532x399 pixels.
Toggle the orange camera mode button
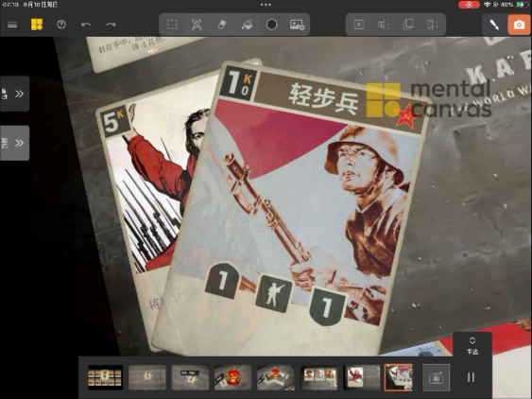tap(519, 25)
